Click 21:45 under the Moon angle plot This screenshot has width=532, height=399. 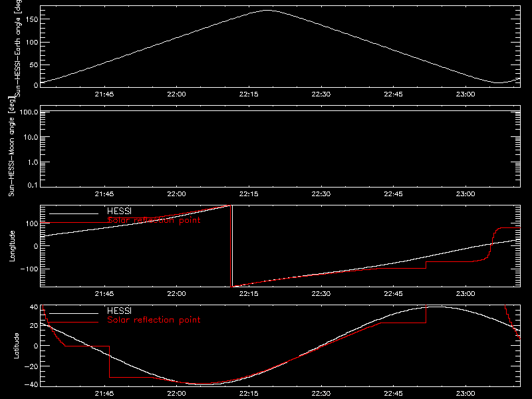pos(104,194)
